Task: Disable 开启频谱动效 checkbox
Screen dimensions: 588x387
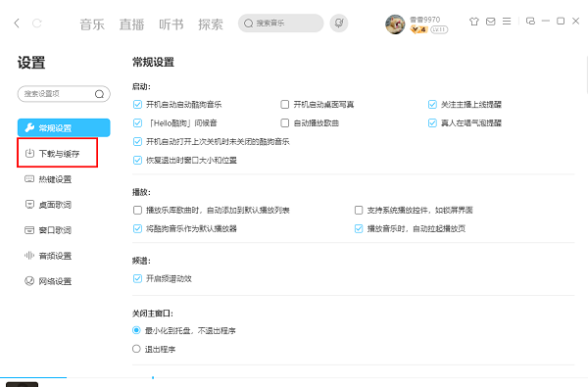Action: tap(137, 278)
